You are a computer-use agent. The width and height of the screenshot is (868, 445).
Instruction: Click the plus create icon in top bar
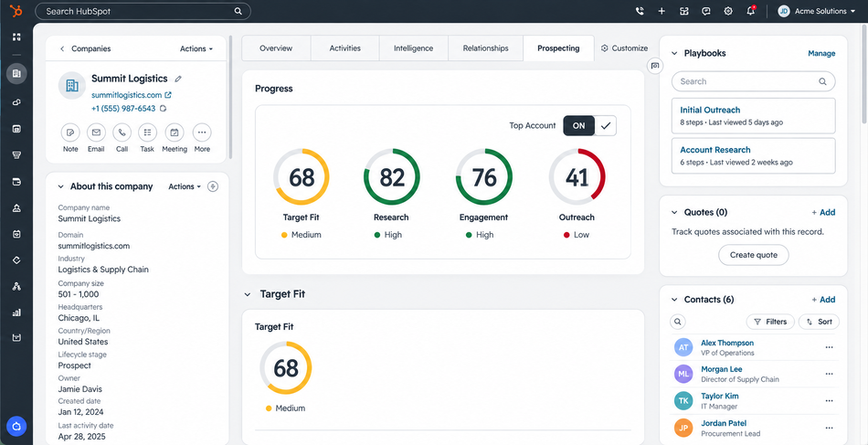pos(662,11)
